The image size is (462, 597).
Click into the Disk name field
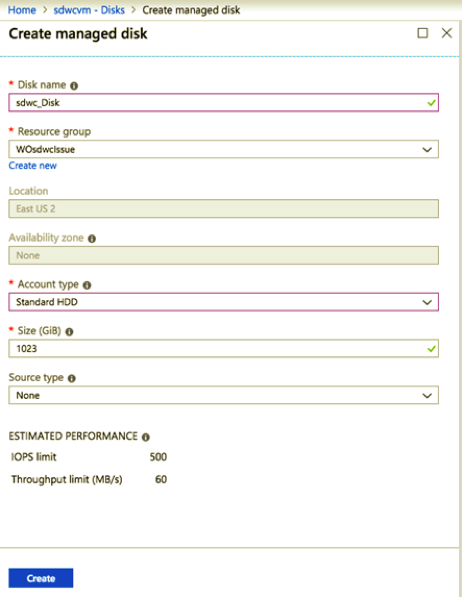point(224,103)
